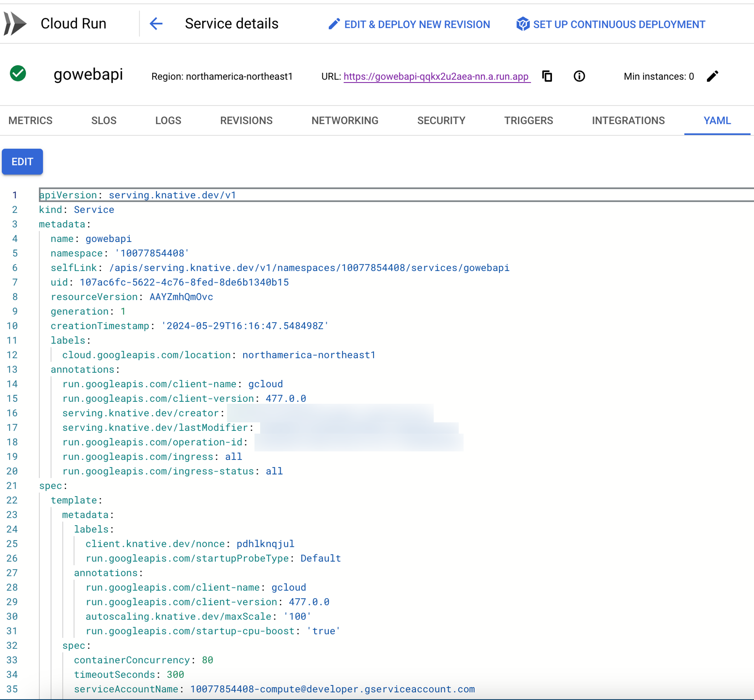The height and width of the screenshot is (700, 754).
Task: Switch to the METRICS tab
Action: (x=30, y=121)
